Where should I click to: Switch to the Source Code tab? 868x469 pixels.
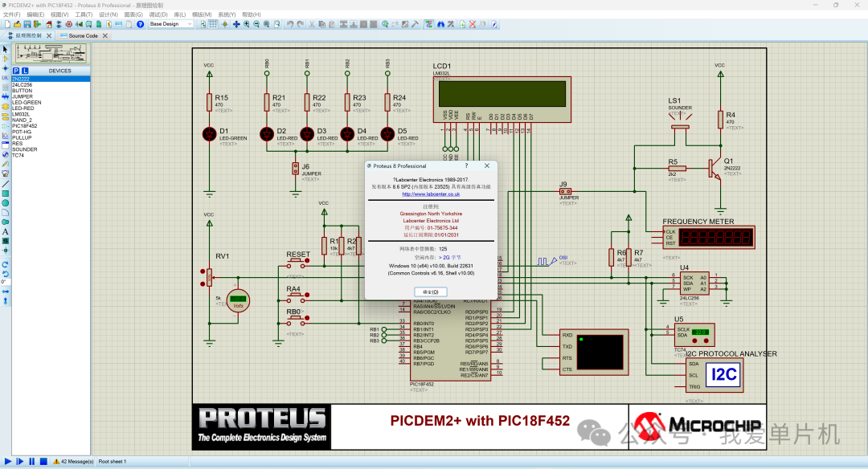[83, 35]
